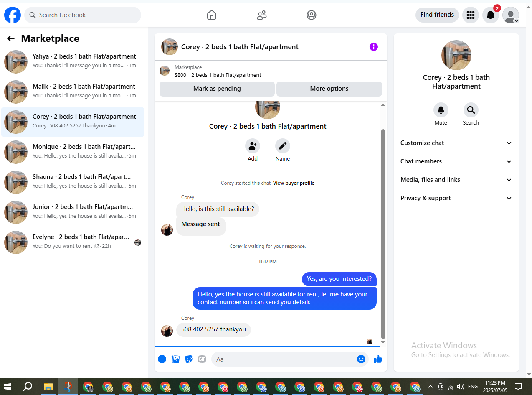Open the network icon in system tray
532x395 pixels.
pyautogui.click(x=451, y=387)
